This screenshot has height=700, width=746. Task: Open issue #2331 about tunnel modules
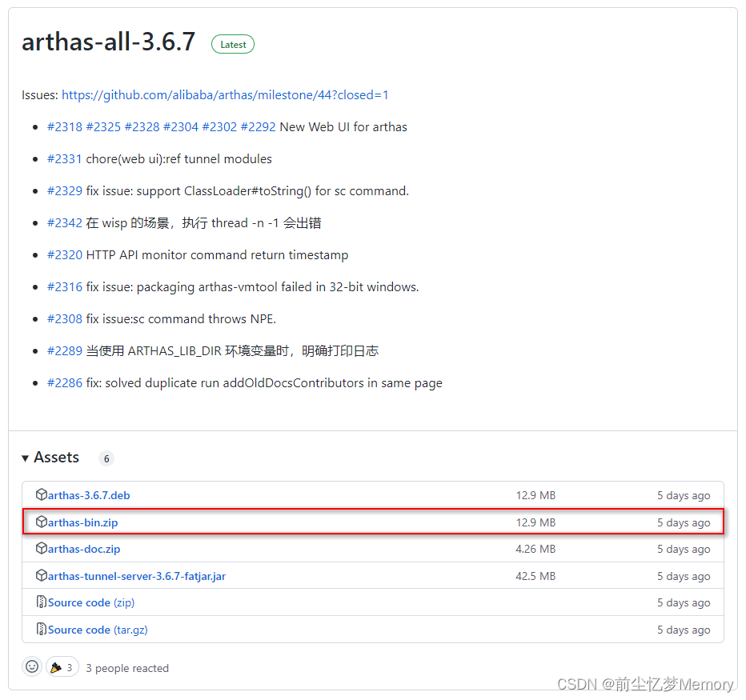(x=65, y=159)
